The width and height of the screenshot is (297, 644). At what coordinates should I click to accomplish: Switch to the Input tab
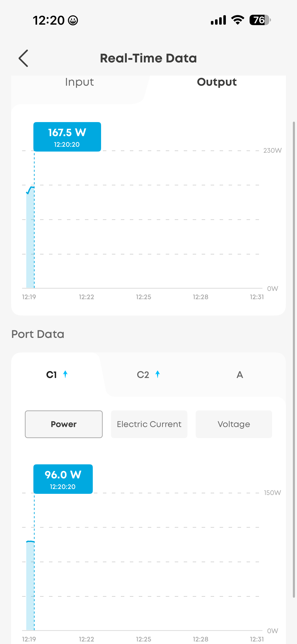pos(79,82)
